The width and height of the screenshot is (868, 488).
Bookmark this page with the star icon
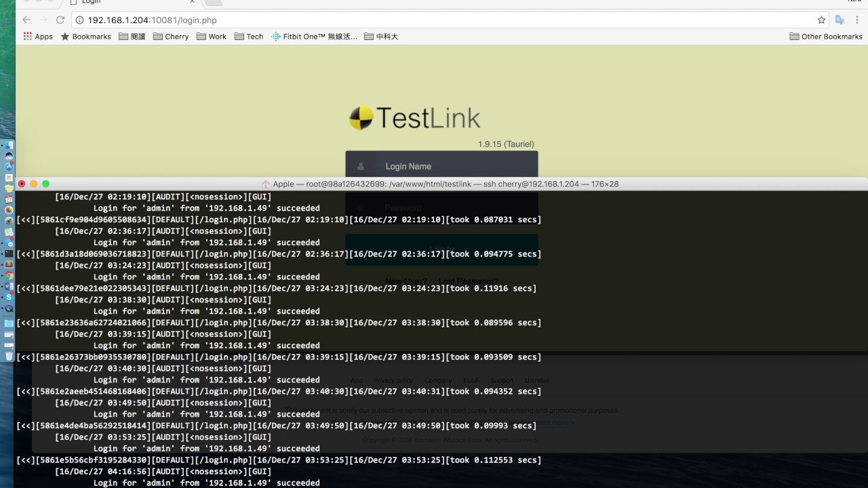coord(821,20)
